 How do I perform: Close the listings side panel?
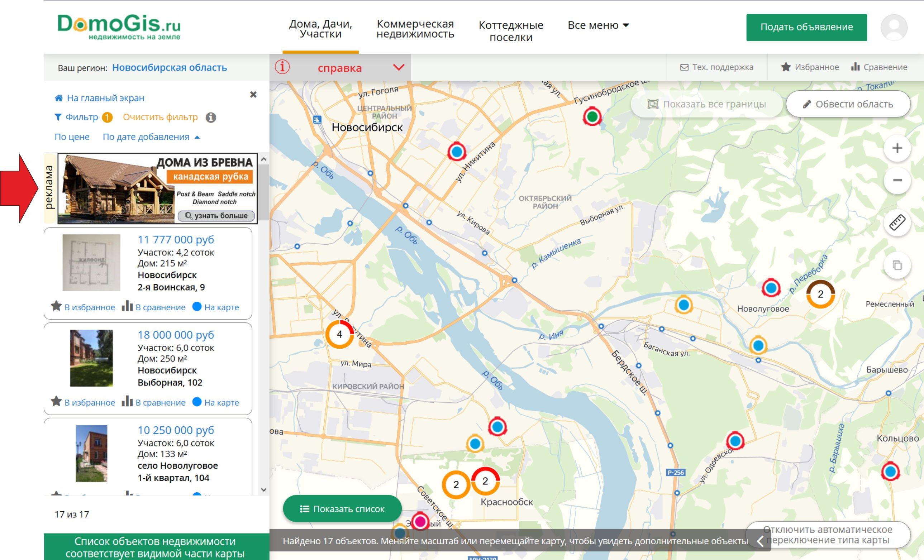pos(253,95)
